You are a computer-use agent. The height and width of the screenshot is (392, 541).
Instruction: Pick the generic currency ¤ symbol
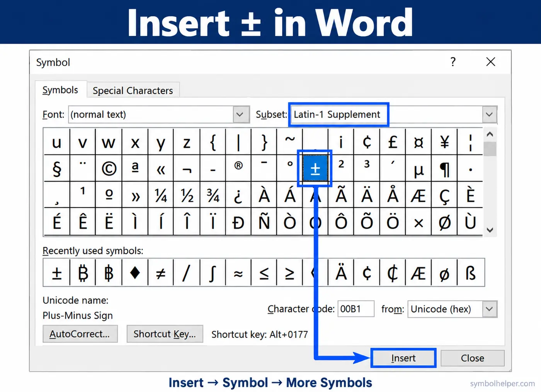pyautogui.click(x=419, y=142)
